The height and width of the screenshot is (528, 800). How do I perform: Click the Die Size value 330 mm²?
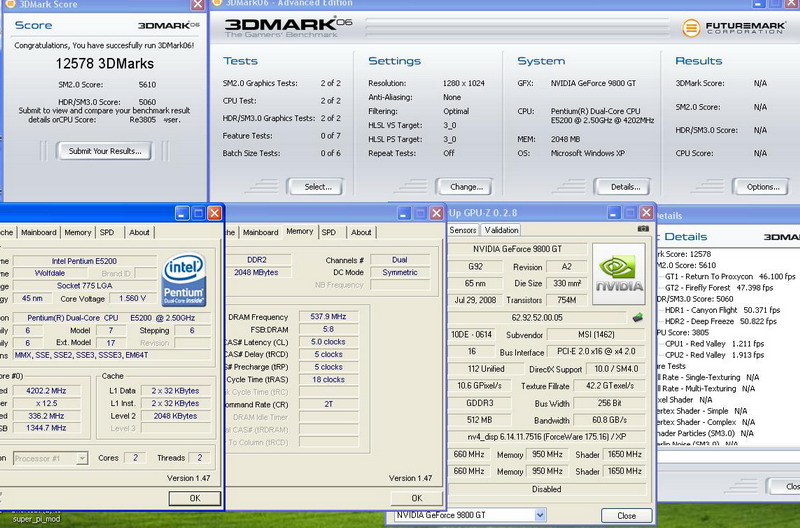[566, 283]
